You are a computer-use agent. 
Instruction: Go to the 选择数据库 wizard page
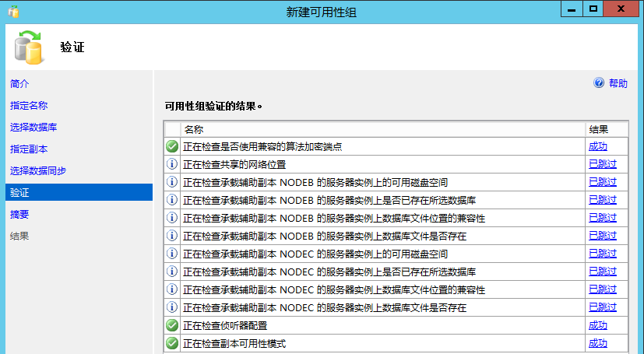[33, 127]
